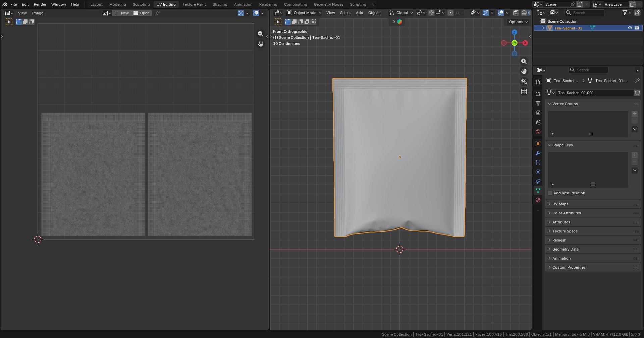Open the Particles properties tab
Viewport: 644px width, 338px height.
(538, 162)
